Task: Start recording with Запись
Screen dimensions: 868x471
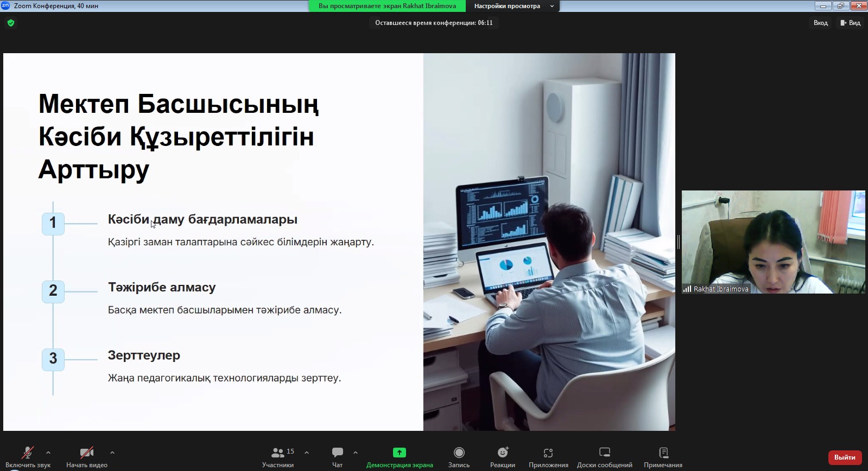Action: click(459, 457)
